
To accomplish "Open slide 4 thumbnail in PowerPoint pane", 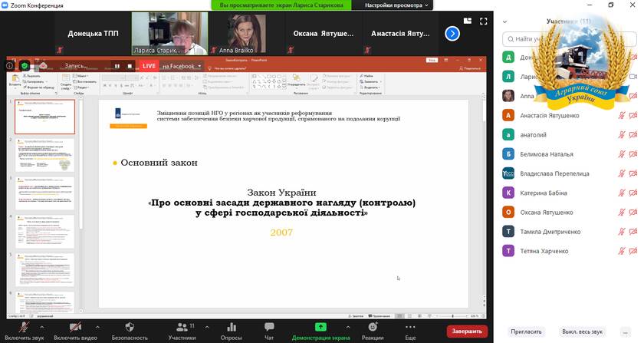I will click(x=44, y=232).
